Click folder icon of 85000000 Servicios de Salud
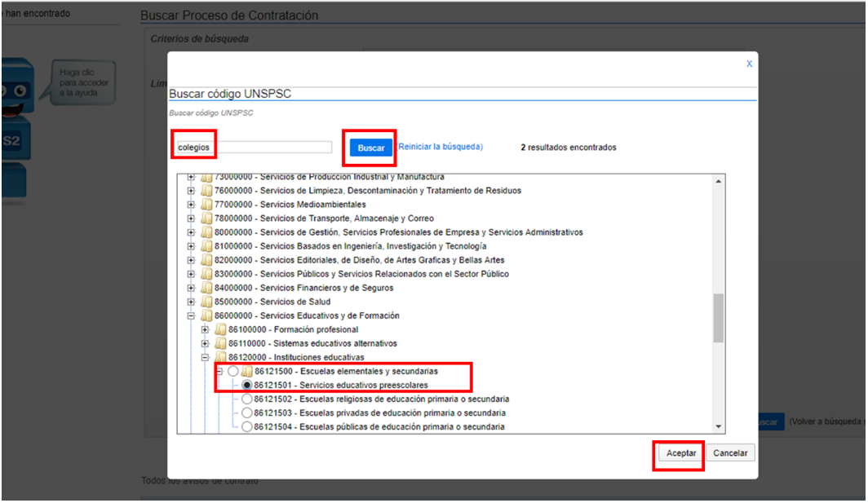Image resolution: width=868 pixels, height=503 pixels. click(x=206, y=302)
